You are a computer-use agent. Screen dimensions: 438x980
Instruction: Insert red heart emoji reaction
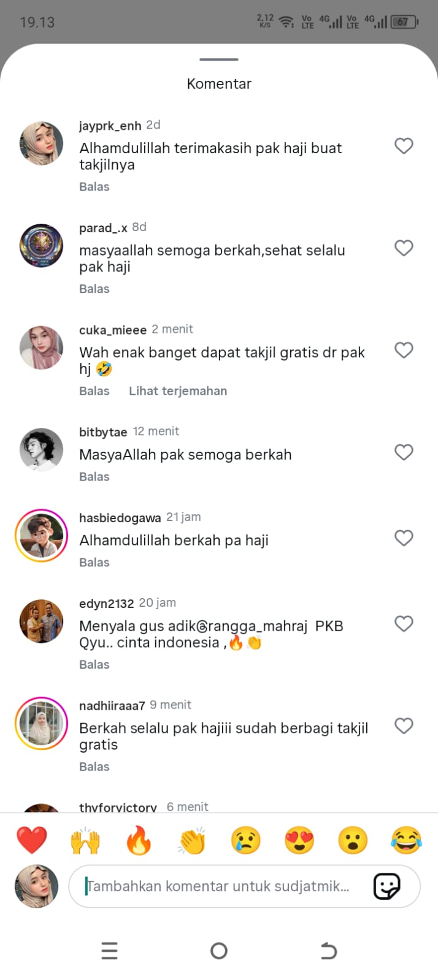(x=32, y=840)
